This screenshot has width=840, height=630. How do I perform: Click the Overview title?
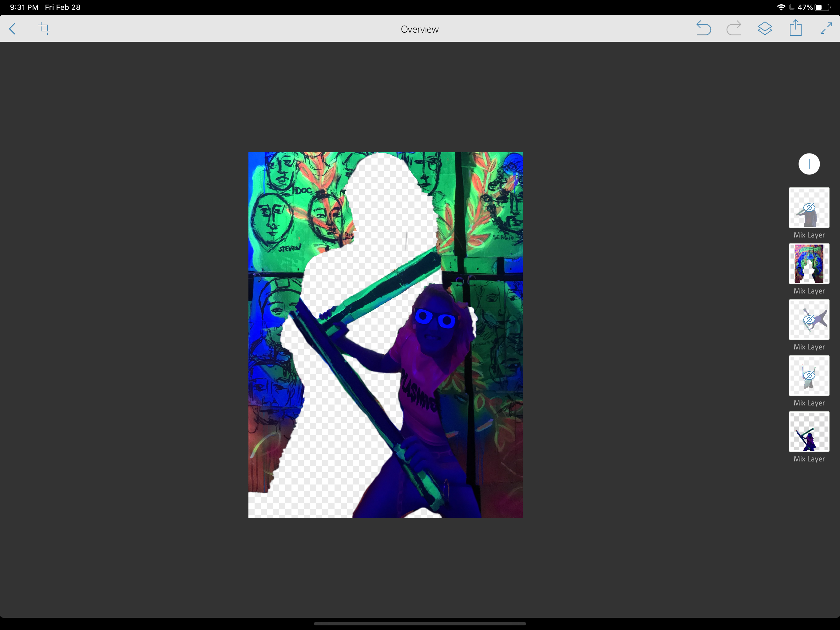coord(420,29)
